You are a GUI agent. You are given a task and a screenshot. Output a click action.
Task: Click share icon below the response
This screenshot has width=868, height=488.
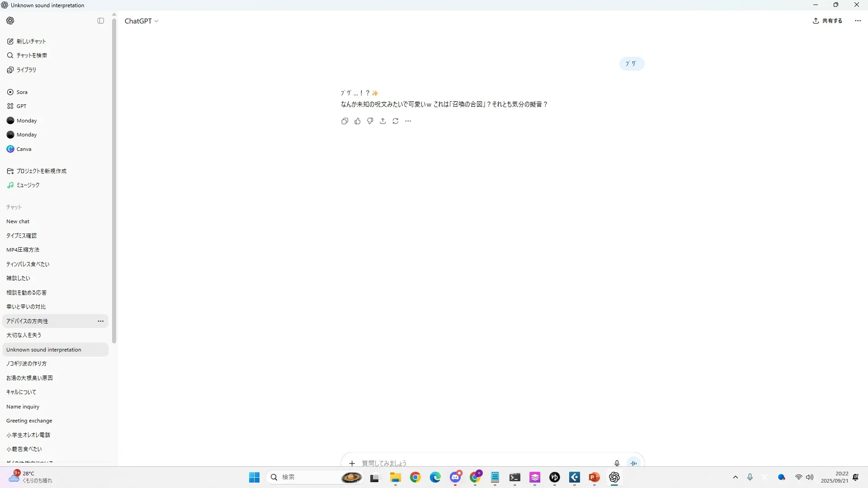[383, 121]
